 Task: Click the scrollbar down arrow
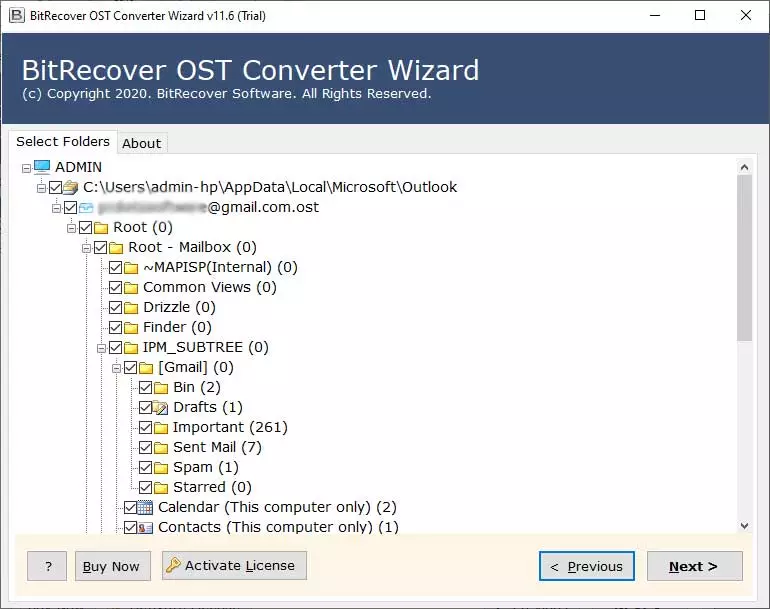coord(744,526)
